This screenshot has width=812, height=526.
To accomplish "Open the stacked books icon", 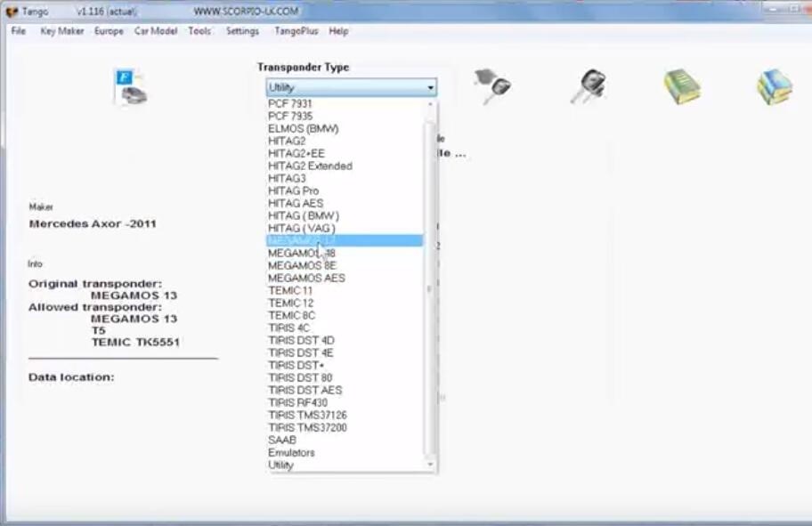I will pyautogui.click(x=775, y=86).
